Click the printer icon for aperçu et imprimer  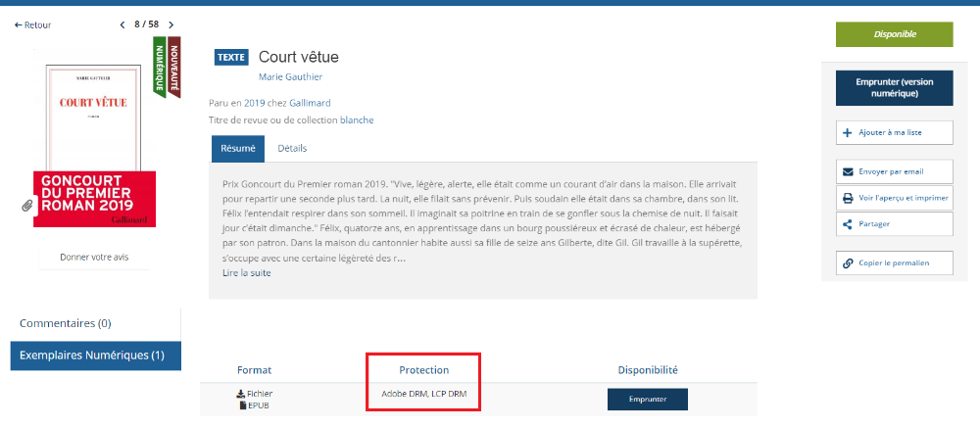848,198
